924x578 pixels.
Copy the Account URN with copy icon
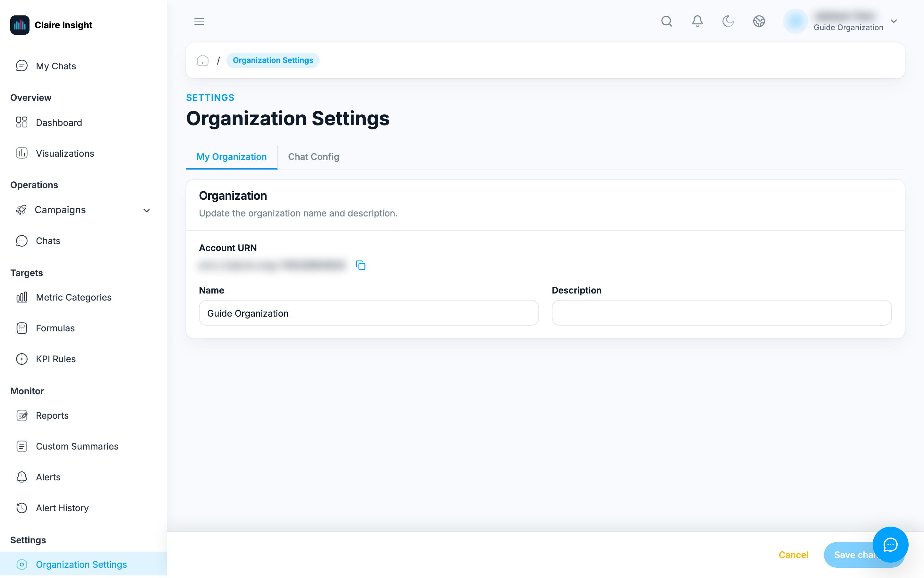tap(360, 265)
